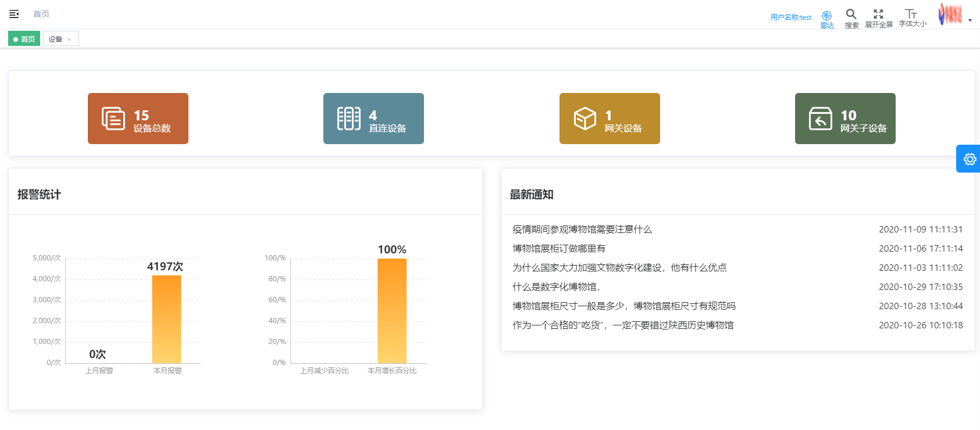Click the server rack icon in 直连设备 card

(349, 119)
